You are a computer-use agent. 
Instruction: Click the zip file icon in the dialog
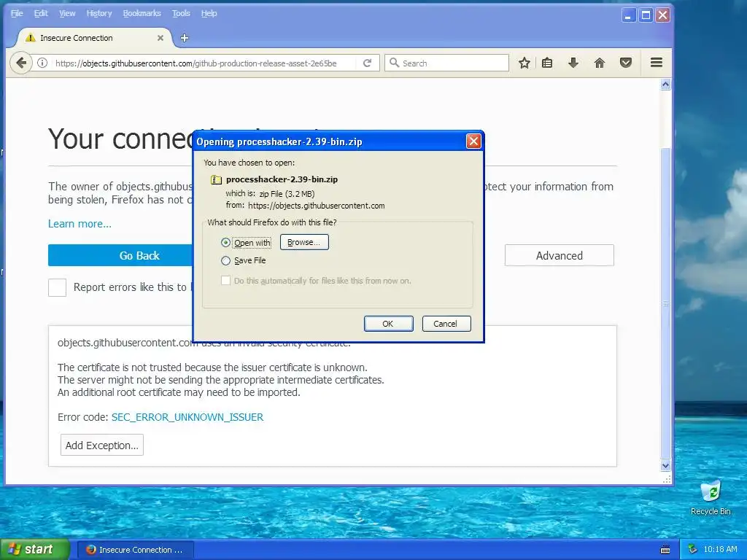point(216,179)
